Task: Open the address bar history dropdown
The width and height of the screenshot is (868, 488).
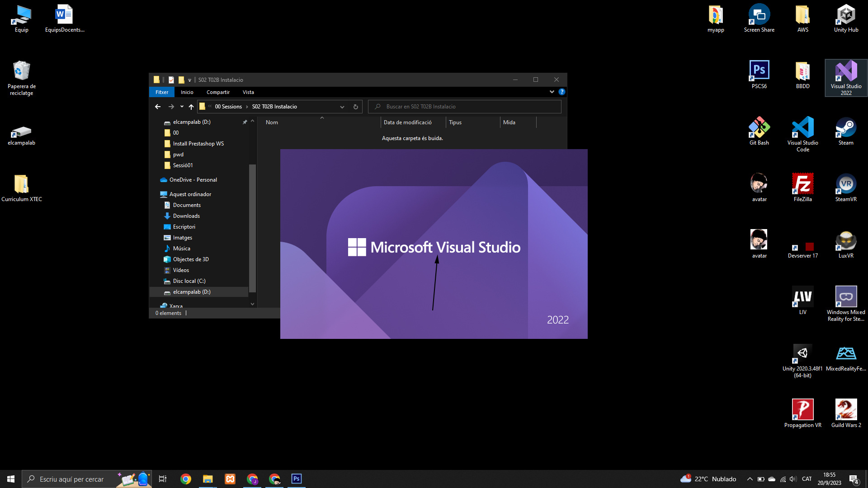Action: click(342, 107)
